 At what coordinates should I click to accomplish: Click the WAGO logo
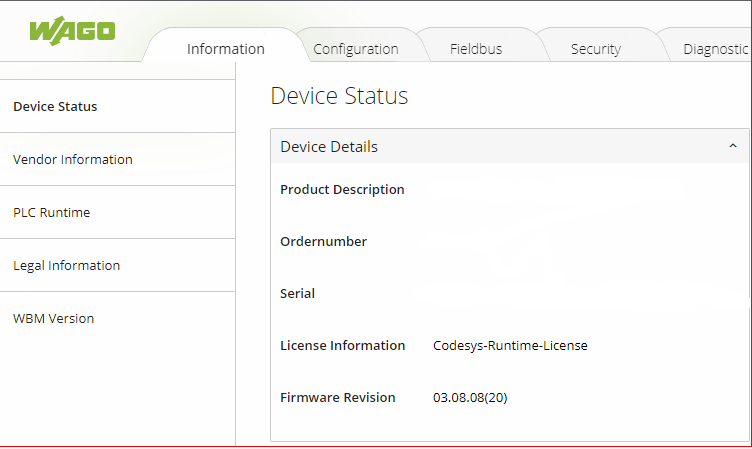click(72, 30)
